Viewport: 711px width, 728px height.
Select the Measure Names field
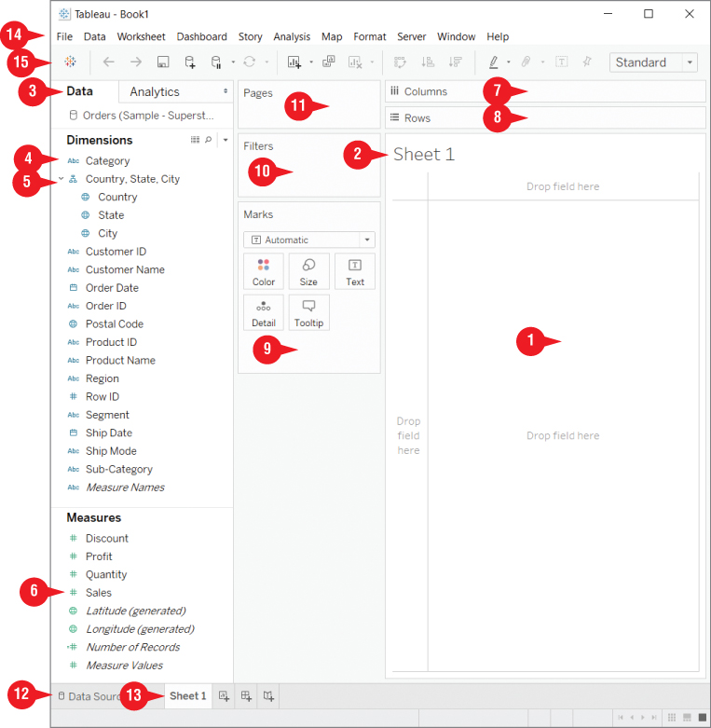click(125, 488)
